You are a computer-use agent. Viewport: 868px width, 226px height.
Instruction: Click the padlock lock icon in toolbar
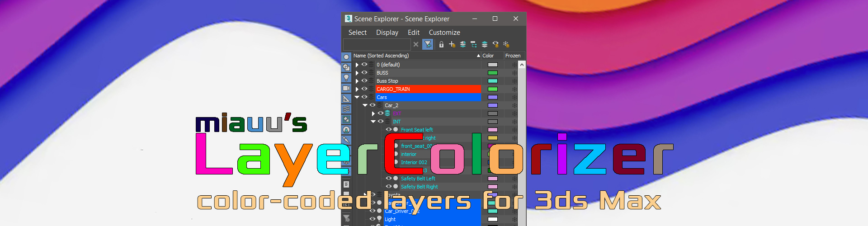(441, 44)
